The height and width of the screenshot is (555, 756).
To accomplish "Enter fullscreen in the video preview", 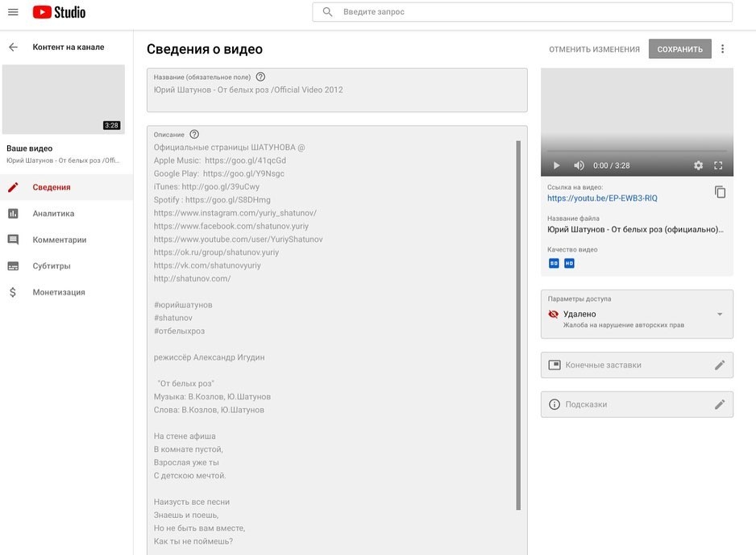I will [x=718, y=165].
